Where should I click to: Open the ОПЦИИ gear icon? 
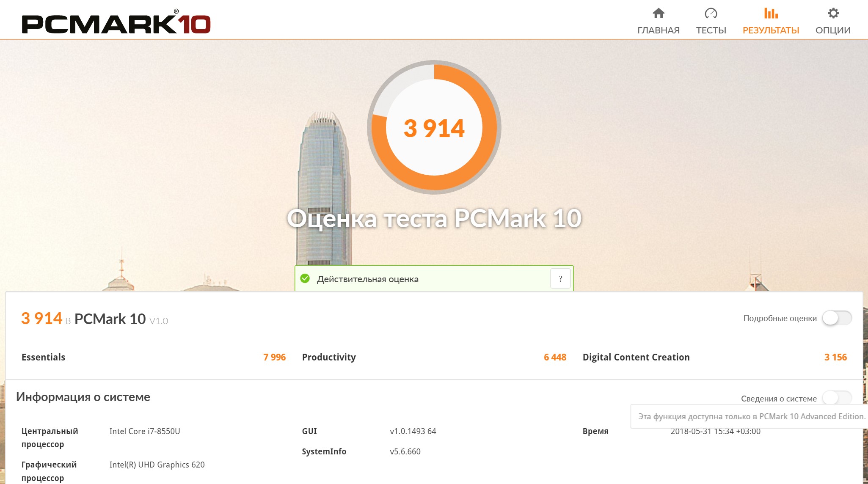[833, 14]
